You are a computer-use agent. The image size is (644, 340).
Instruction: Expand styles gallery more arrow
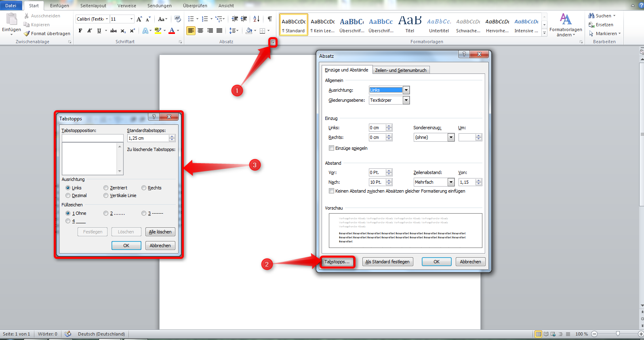[544, 33]
